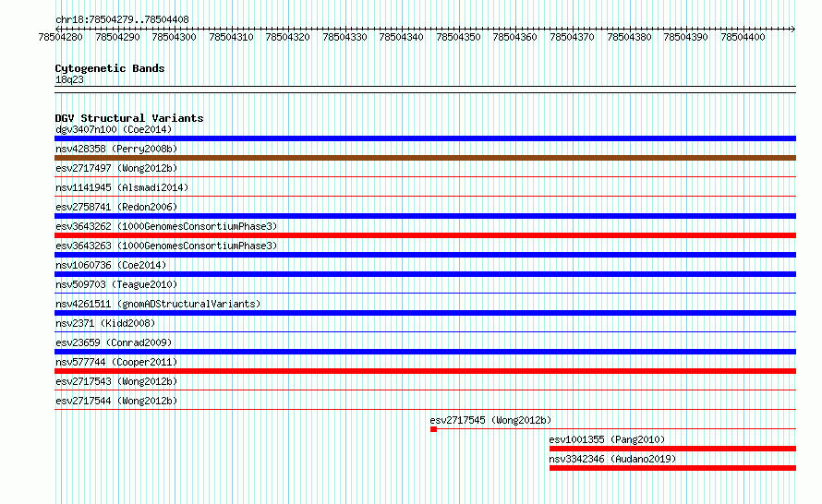Click the small red square marker of esv2717545
Viewport: 822px width, 504px height.
(433, 429)
